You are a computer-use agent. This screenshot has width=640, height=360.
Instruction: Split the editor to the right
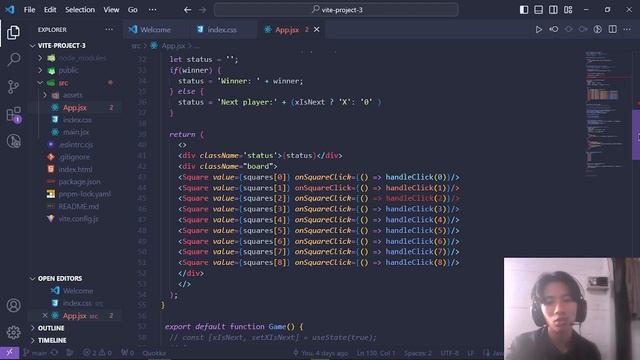tap(613, 29)
